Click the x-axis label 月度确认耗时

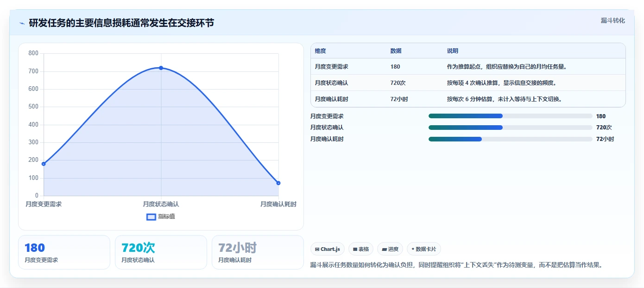278,204
